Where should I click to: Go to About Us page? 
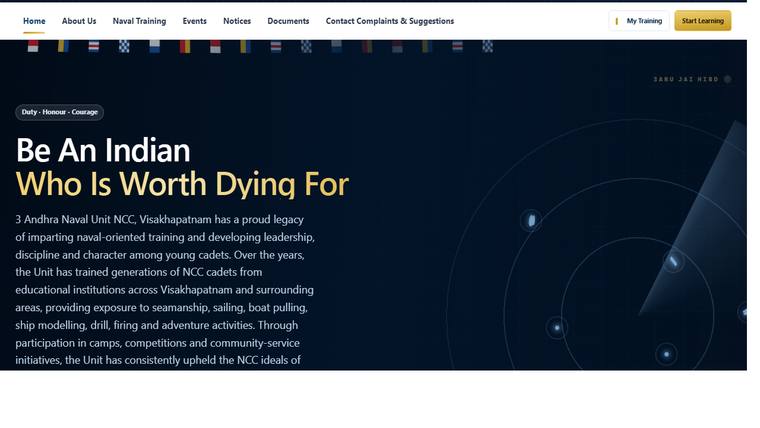coord(79,21)
